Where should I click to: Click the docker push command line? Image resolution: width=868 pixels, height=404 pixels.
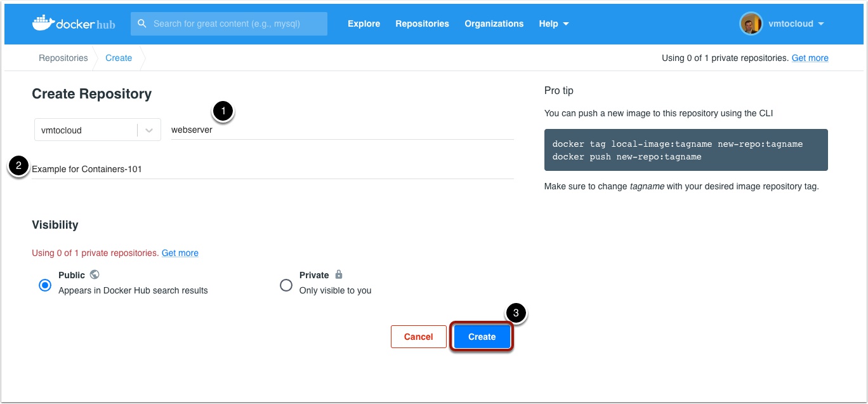(627, 156)
